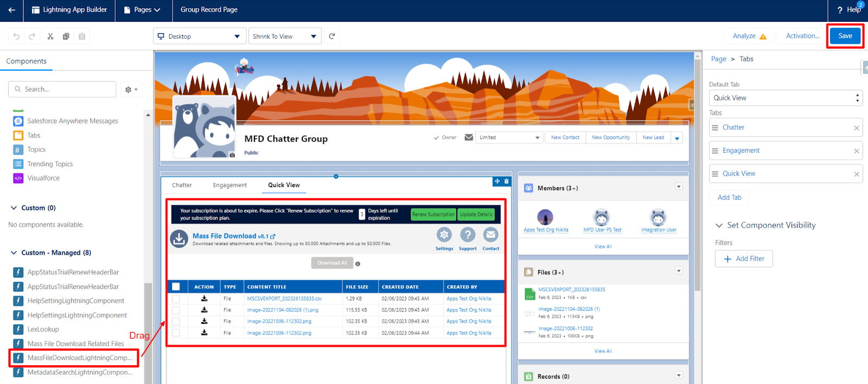Image resolution: width=868 pixels, height=384 pixels.
Task: Remove Engagement tab with its X icon
Action: (x=857, y=151)
